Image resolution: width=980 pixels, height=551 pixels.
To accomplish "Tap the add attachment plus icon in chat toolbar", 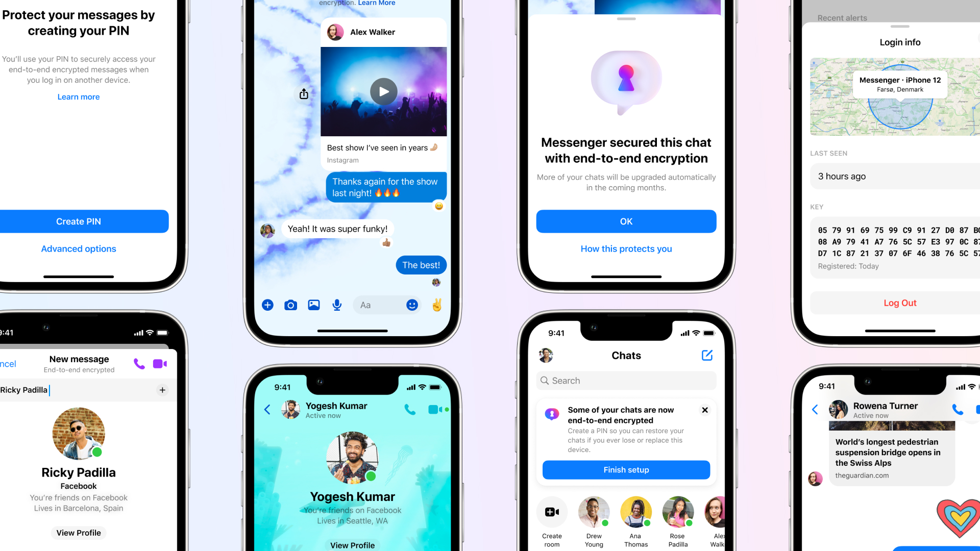I will (x=266, y=305).
